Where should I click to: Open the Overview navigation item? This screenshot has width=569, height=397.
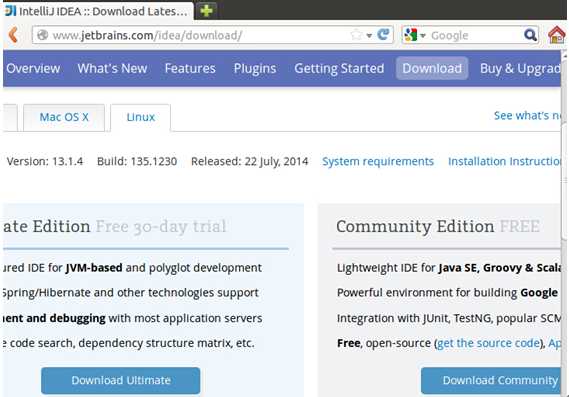(x=33, y=68)
